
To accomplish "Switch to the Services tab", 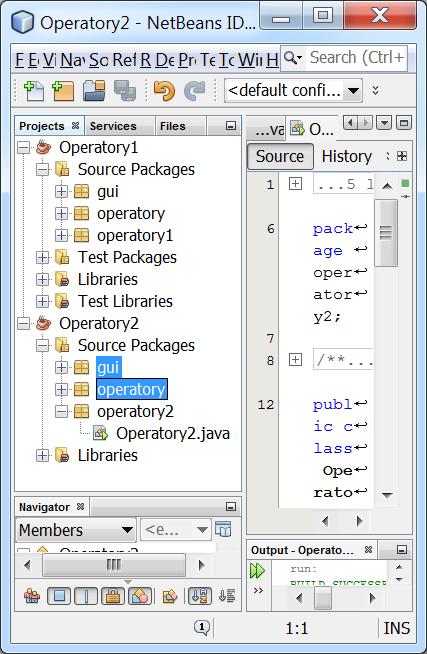I will (x=113, y=126).
